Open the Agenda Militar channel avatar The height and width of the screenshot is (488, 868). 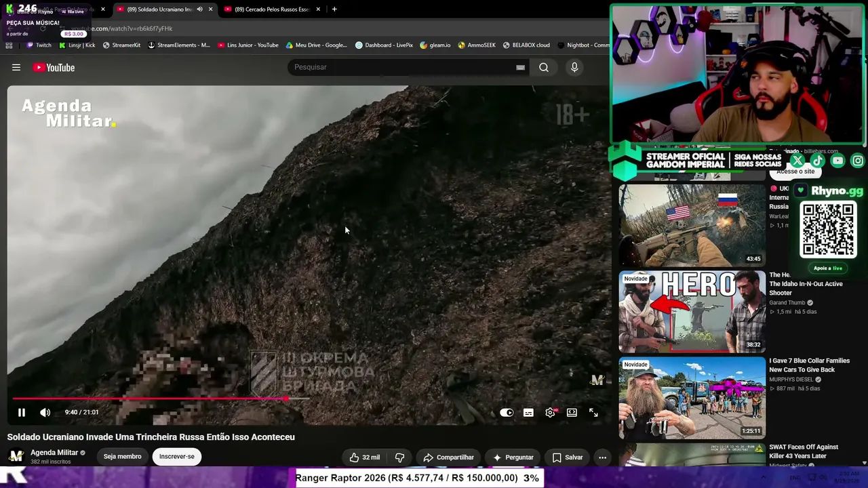(16, 456)
